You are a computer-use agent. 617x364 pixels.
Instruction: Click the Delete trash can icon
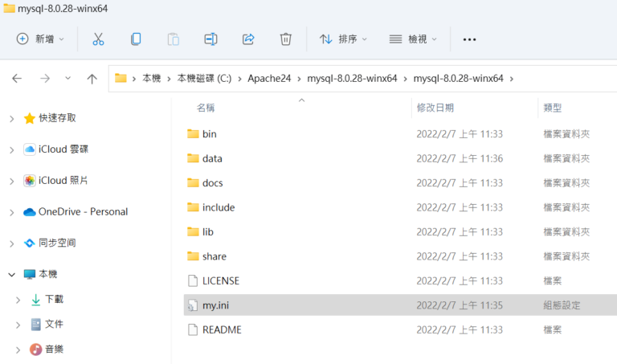pos(285,39)
